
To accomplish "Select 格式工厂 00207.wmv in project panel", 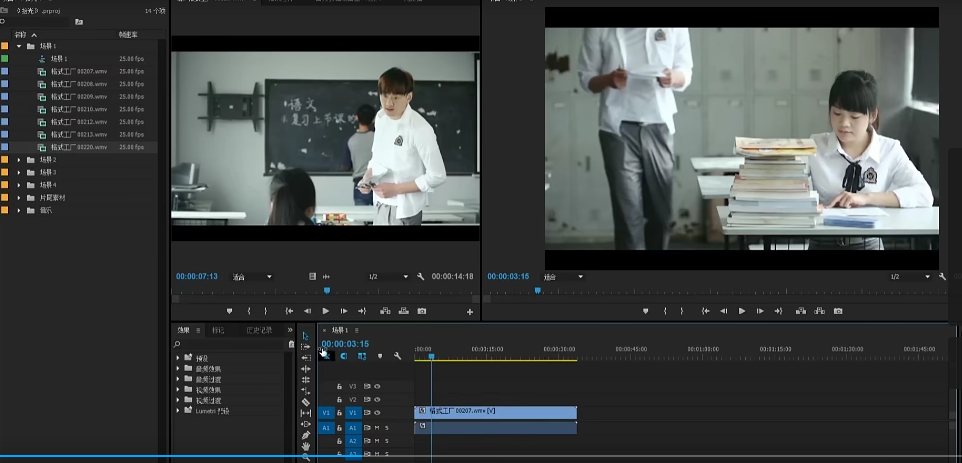I will pos(79,71).
